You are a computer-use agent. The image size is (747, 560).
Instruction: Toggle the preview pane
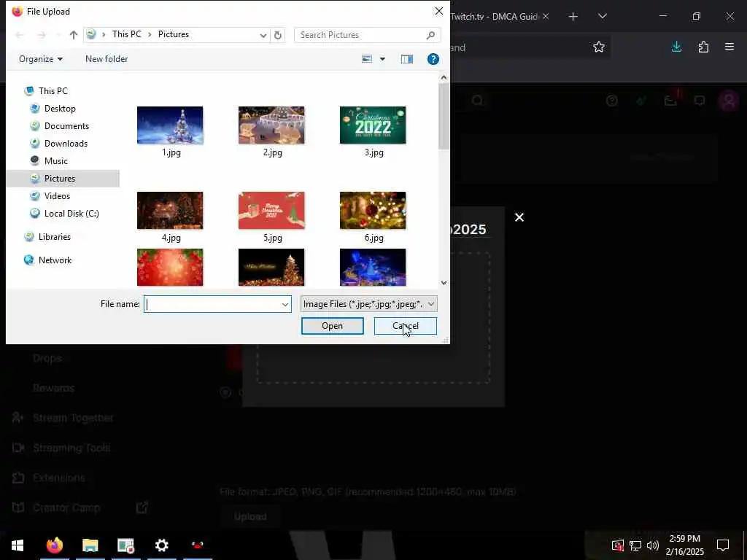click(407, 59)
